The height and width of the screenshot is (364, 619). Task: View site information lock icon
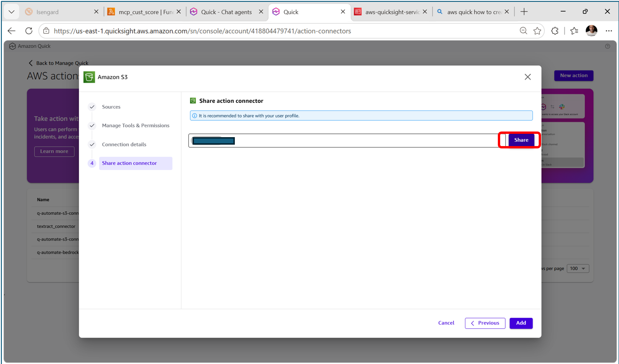tap(46, 31)
